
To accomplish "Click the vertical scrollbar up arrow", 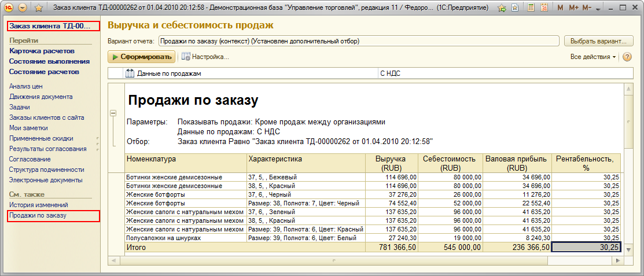I will tap(628, 89).
